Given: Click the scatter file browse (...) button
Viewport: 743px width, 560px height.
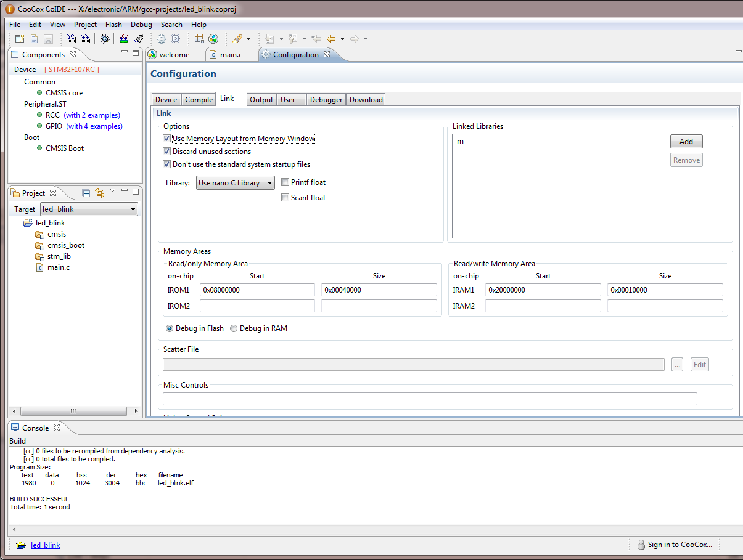Looking at the screenshot, I should point(678,365).
